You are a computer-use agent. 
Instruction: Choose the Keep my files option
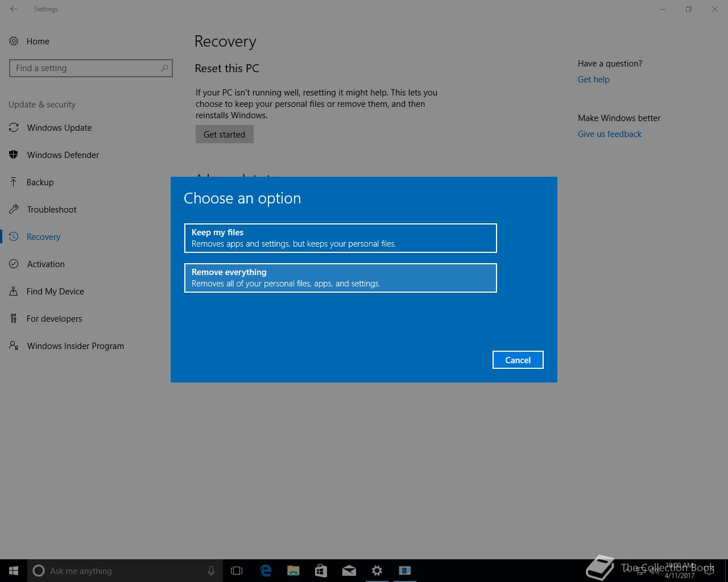(340, 238)
